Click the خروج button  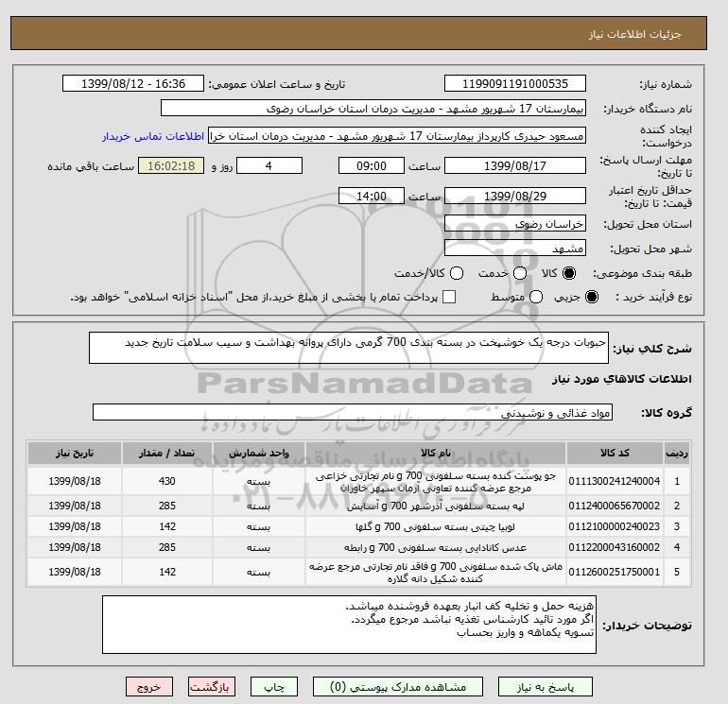149,687
